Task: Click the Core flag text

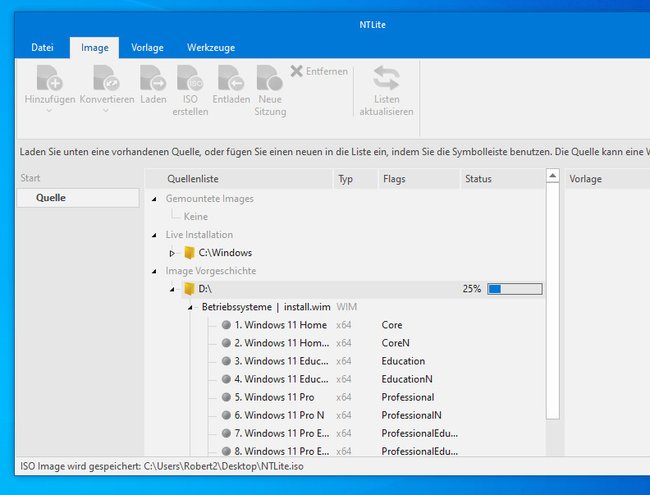Action: [392, 325]
